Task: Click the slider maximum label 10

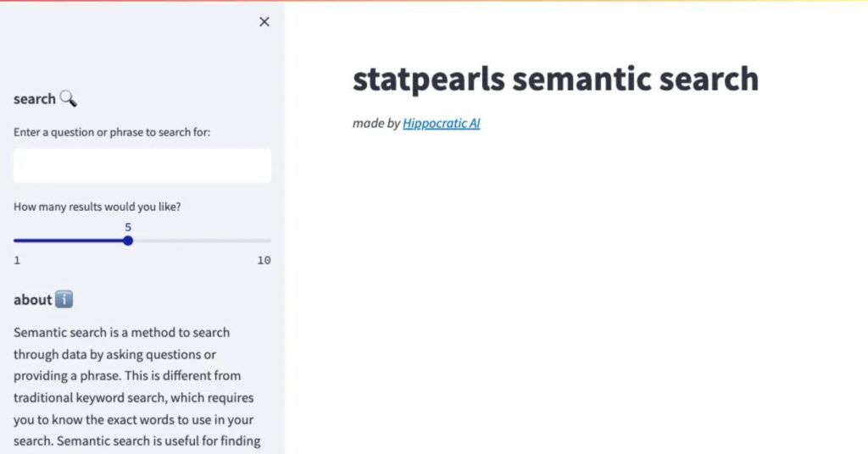Action: click(x=264, y=260)
